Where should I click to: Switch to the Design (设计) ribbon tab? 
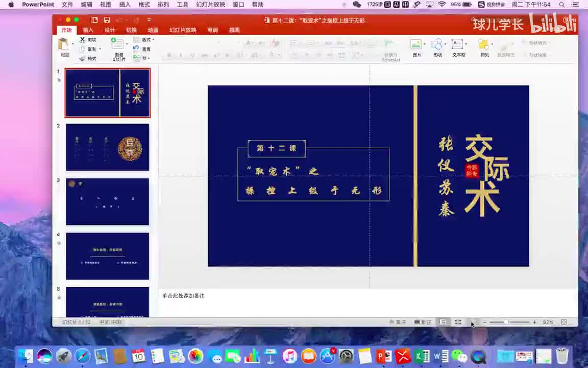coord(110,30)
